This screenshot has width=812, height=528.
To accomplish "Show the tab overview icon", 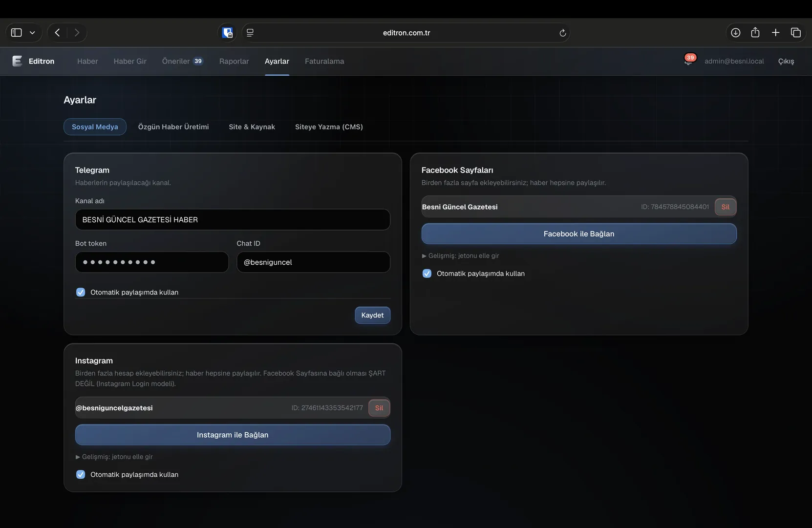I will [796, 33].
